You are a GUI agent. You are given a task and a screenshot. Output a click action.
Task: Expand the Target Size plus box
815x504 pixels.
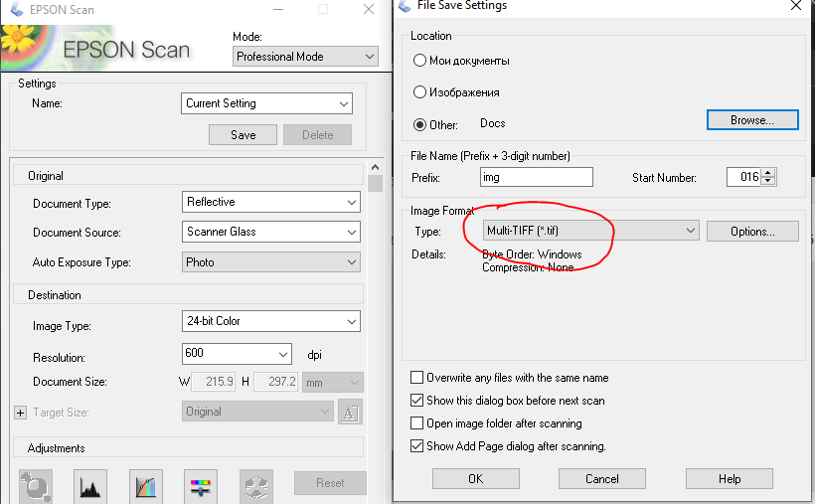20,413
